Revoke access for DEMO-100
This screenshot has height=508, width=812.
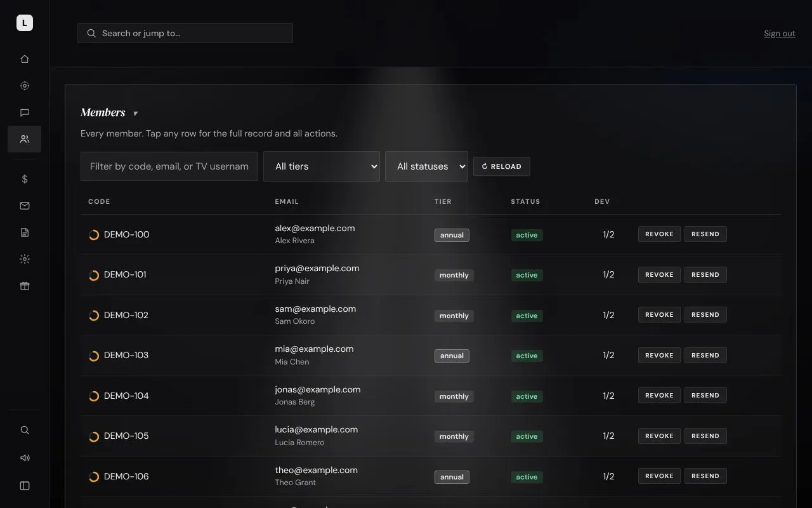pyautogui.click(x=659, y=234)
